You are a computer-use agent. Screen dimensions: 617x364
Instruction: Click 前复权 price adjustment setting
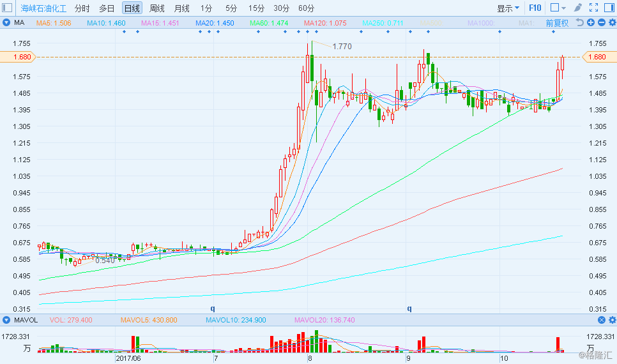557,22
